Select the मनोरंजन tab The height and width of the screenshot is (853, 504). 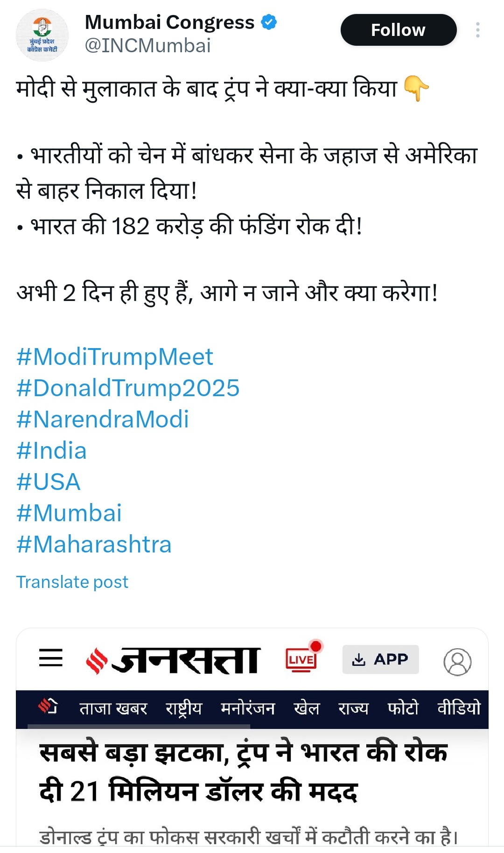tap(248, 708)
